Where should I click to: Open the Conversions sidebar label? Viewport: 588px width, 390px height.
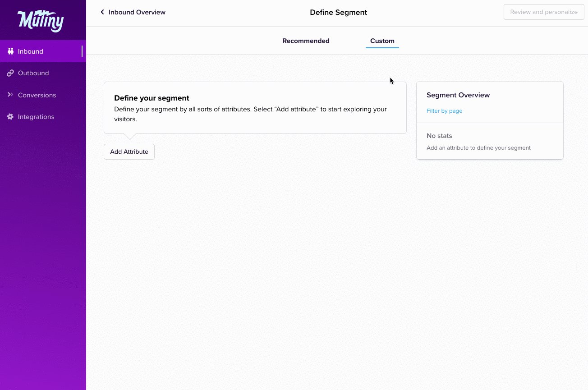[x=37, y=95]
